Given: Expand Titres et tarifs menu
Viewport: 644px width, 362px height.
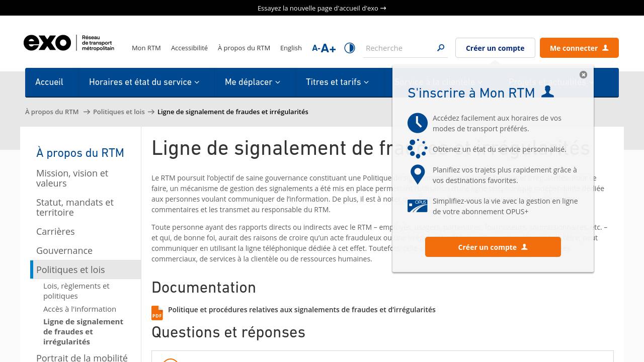Looking at the screenshot, I should pos(338,82).
